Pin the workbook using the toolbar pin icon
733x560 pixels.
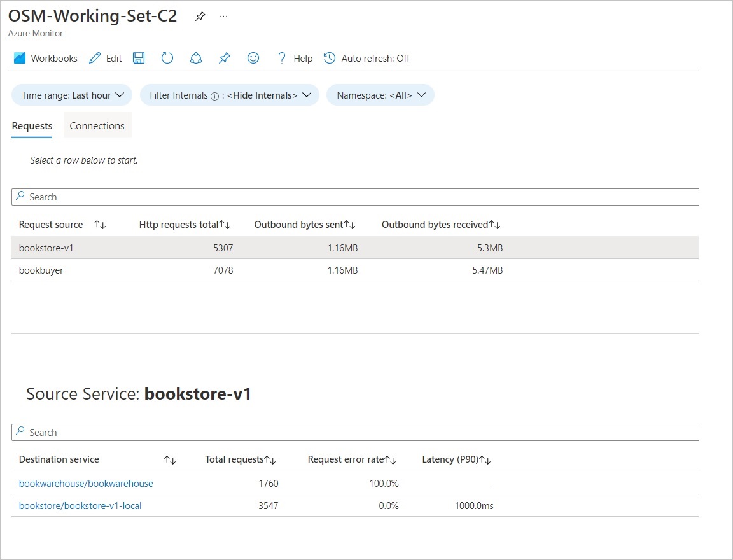click(x=225, y=58)
